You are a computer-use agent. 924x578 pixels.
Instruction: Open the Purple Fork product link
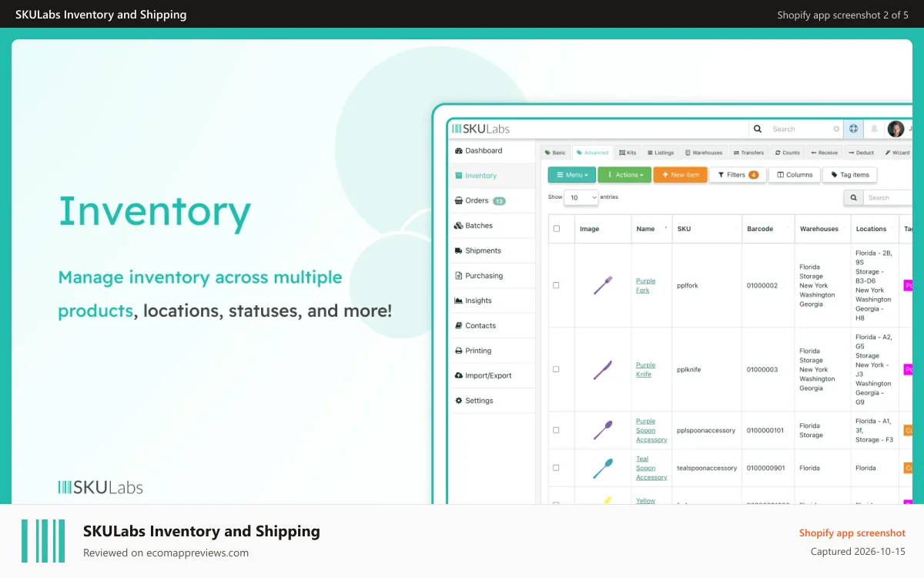pos(645,285)
